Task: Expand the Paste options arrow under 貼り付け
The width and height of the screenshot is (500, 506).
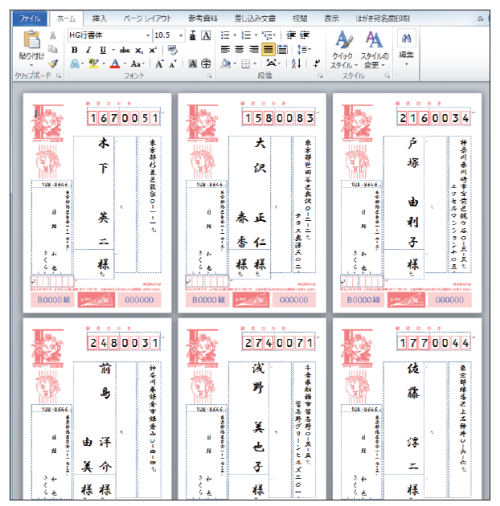Action: tap(32, 64)
